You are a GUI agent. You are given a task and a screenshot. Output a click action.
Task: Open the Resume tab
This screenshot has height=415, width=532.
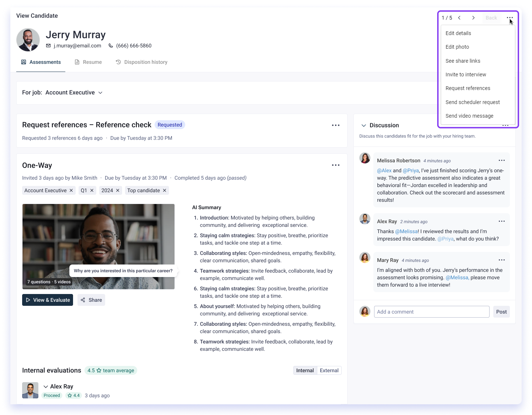point(89,62)
